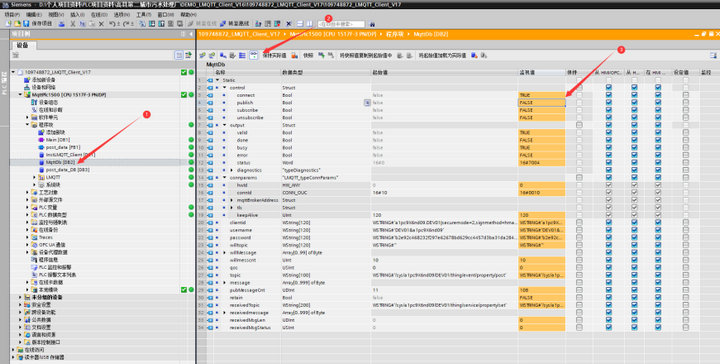The width and height of the screenshot is (720, 364).
Task: Expand the LMQTT folder in the project tree
Action: (x=34, y=177)
